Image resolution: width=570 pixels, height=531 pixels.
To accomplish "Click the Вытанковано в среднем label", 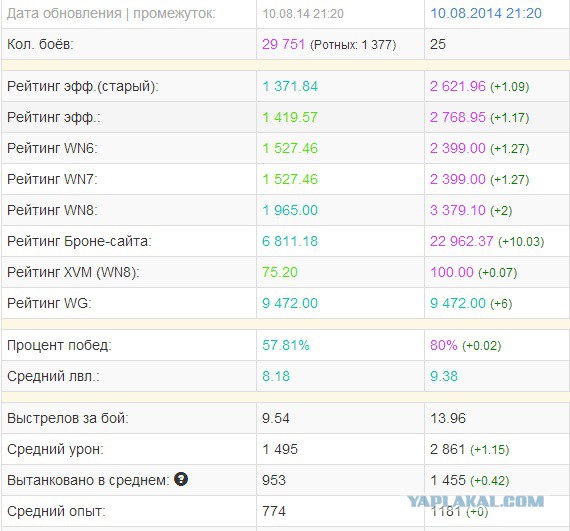I will (x=88, y=480).
